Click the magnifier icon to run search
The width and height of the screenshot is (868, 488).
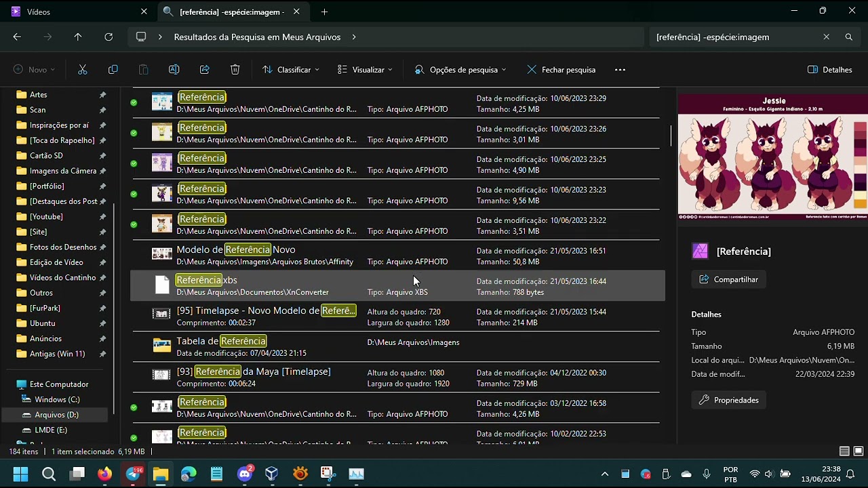click(x=849, y=37)
